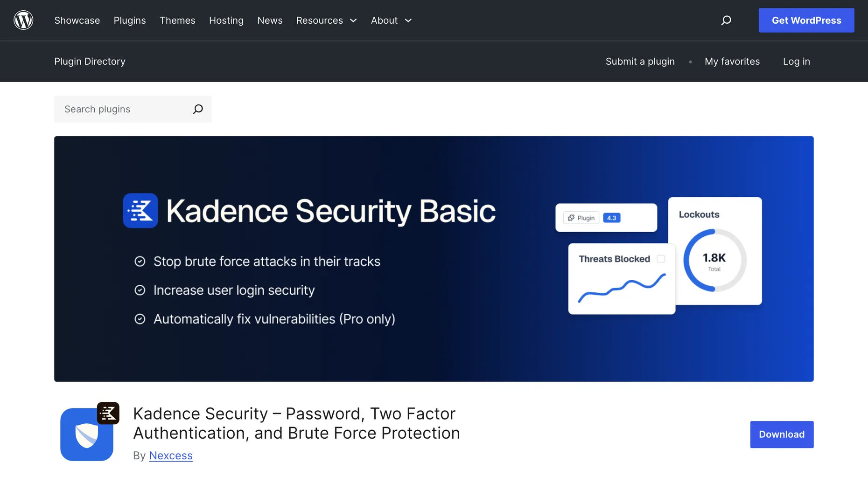Click the Download button

782,435
